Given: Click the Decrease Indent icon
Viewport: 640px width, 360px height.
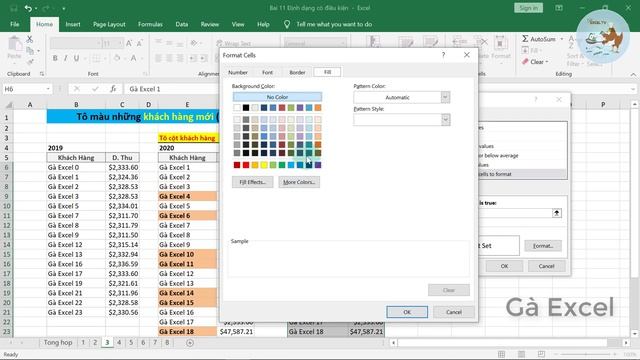Looking at the screenshot, I should pyautogui.click(x=193, y=58).
